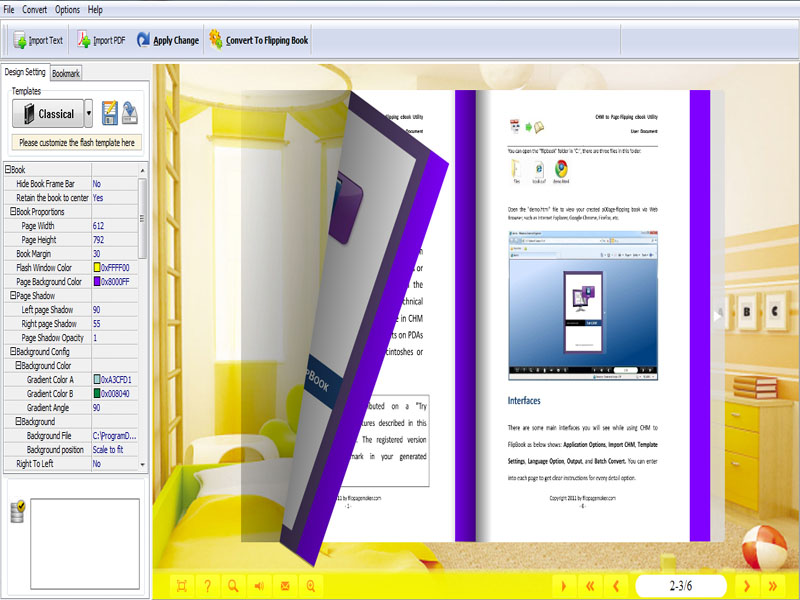Open the Options menu
The image size is (800, 600).
(x=67, y=9)
